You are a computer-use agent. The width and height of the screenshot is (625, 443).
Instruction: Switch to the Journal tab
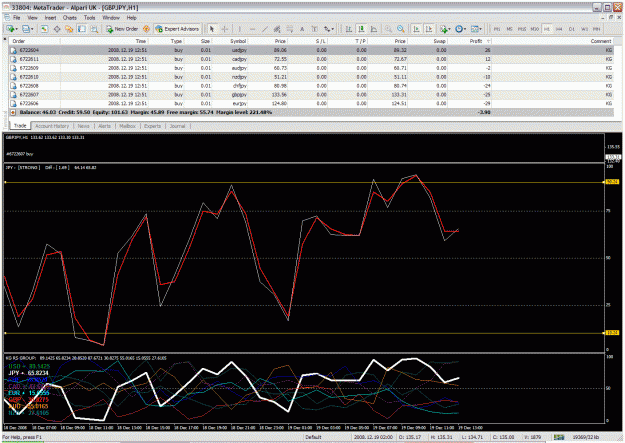177,126
